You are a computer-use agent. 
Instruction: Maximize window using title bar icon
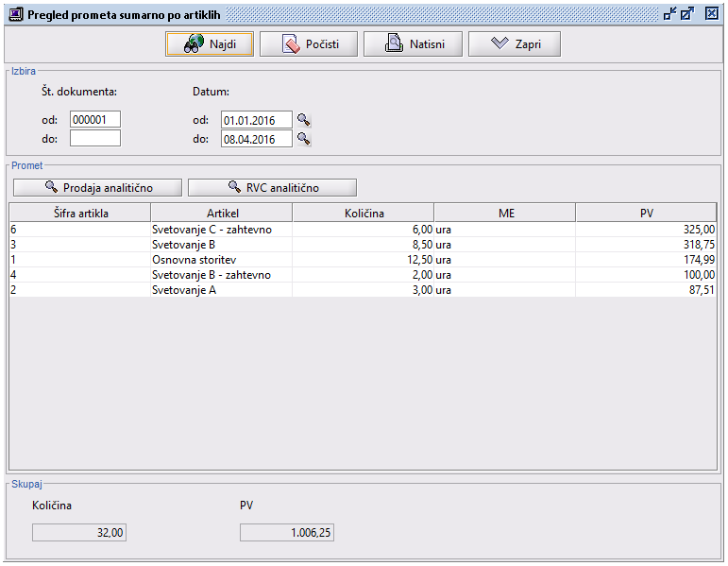tap(687, 14)
